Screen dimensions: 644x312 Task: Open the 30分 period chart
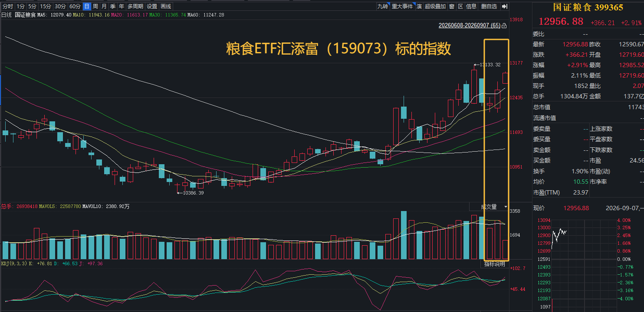(60, 6)
